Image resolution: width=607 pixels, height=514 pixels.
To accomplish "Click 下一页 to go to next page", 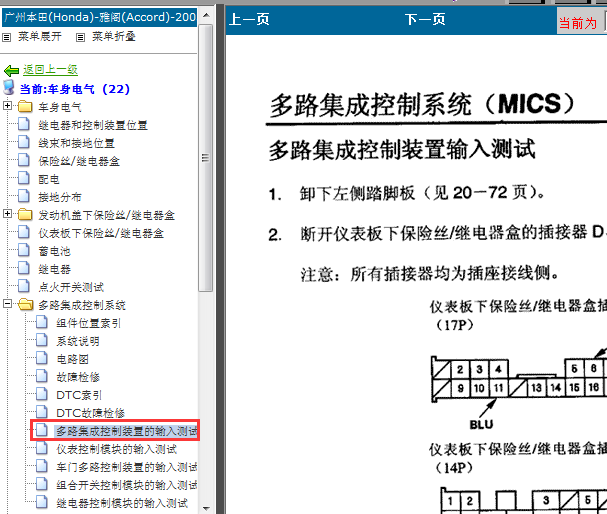I will [x=425, y=19].
